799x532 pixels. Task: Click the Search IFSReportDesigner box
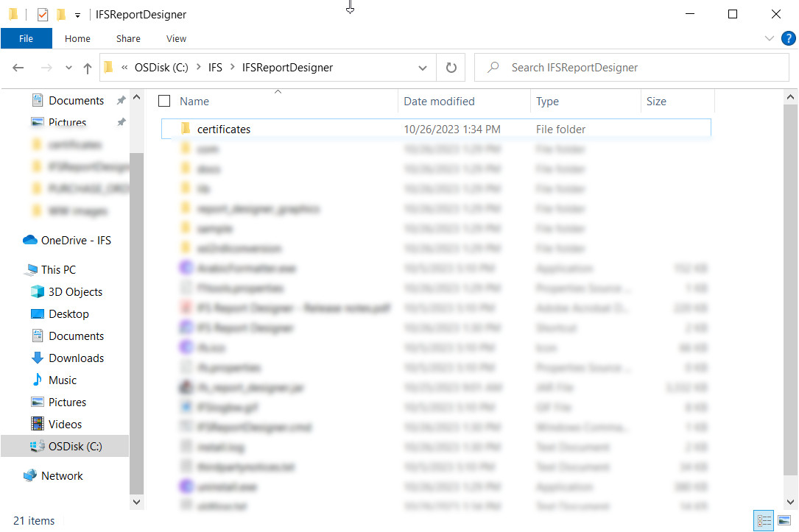point(632,68)
